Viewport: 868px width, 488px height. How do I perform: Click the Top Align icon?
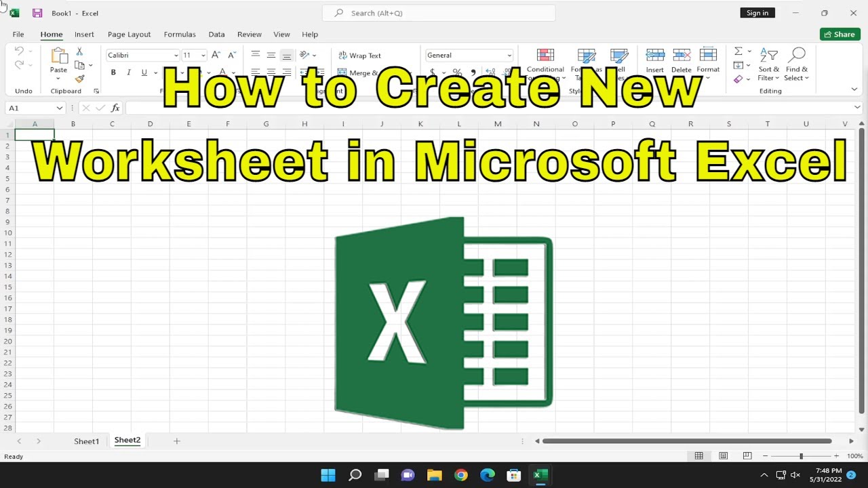(256, 55)
